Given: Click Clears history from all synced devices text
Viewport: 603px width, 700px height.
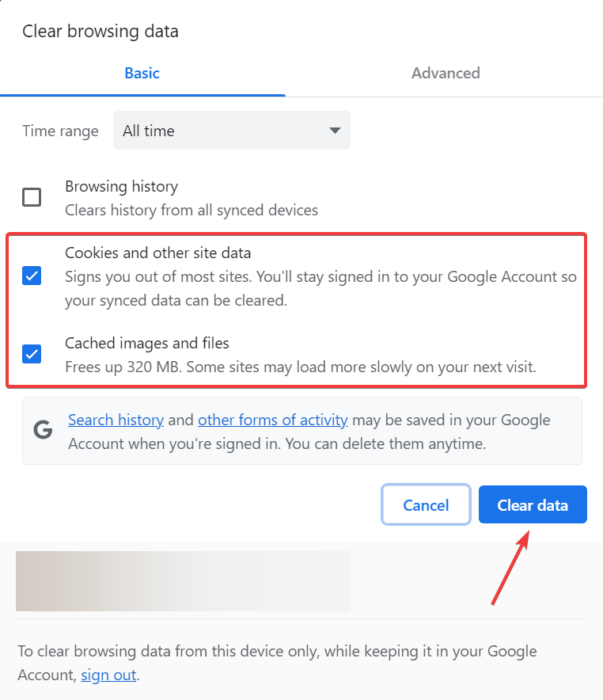Looking at the screenshot, I should pyautogui.click(x=192, y=210).
